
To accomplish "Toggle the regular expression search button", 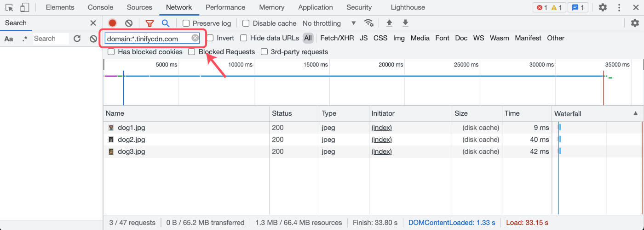I will tap(25, 39).
